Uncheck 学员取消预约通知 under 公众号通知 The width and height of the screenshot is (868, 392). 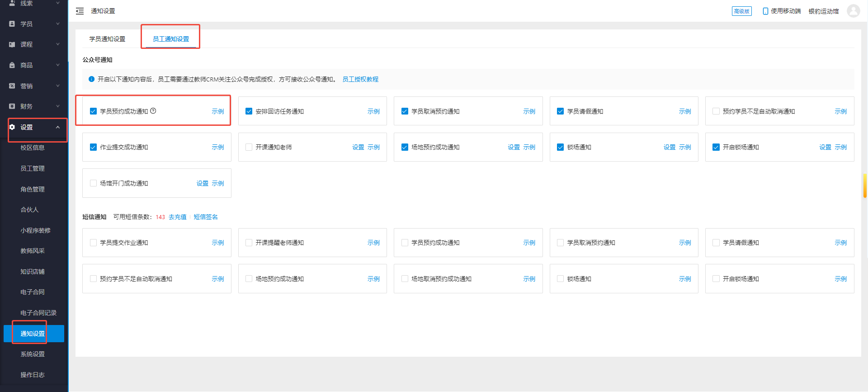pos(405,111)
